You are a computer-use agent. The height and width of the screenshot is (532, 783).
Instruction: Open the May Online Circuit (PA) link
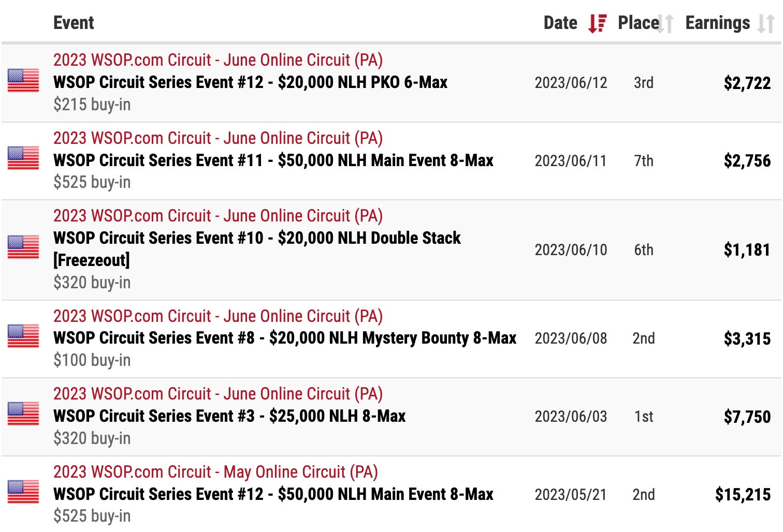tap(215, 472)
